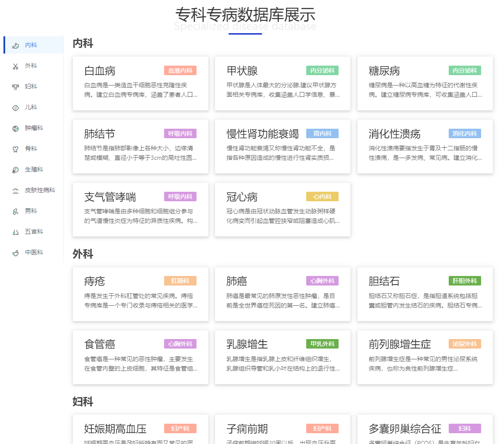Click the 泌尿外科 tag on 前列腺增生症

pos(464,344)
